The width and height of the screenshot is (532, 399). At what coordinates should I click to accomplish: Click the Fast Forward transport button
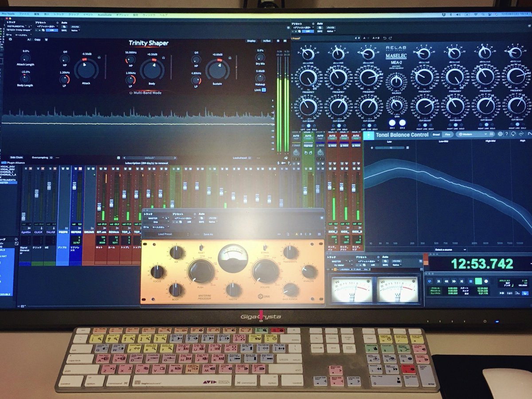click(x=454, y=281)
